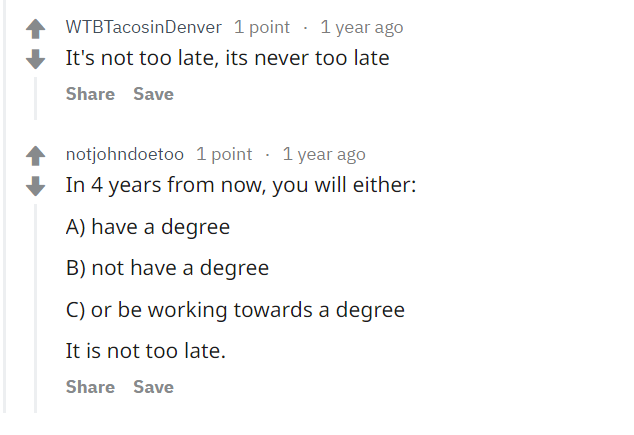Share the 'never too late' comment
Screen dimensions: 634x435
(x=90, y=94)
